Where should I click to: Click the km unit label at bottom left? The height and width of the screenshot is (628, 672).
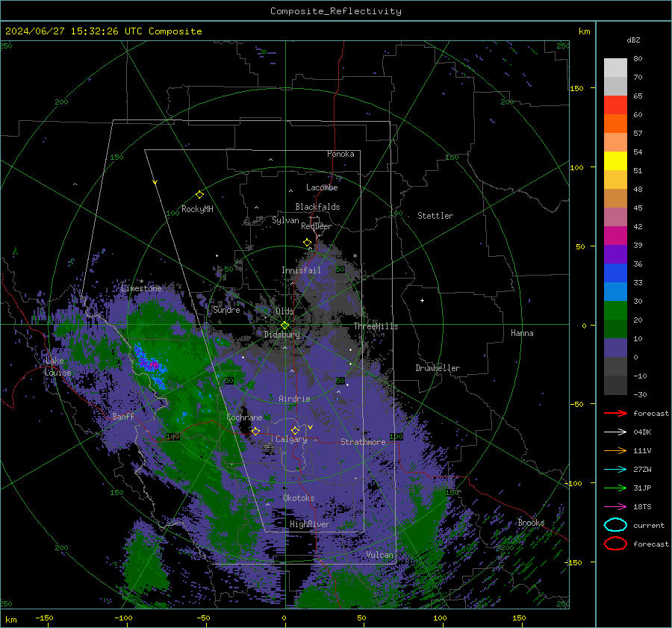[11, 620]
